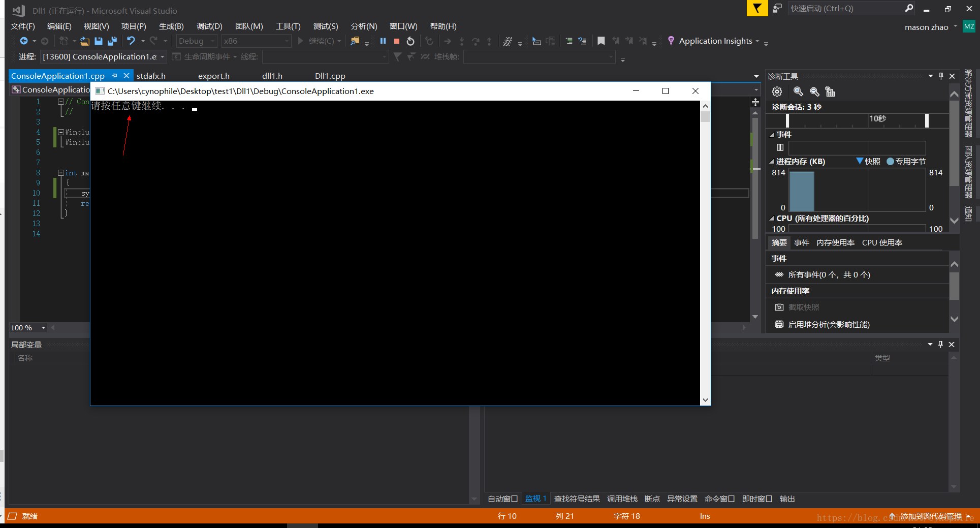The width and height of the screenshot is (980, 528).
Task: Toggle bookmark with the bookmark icon
Action: pyautogui.click(x=601, y=41)
